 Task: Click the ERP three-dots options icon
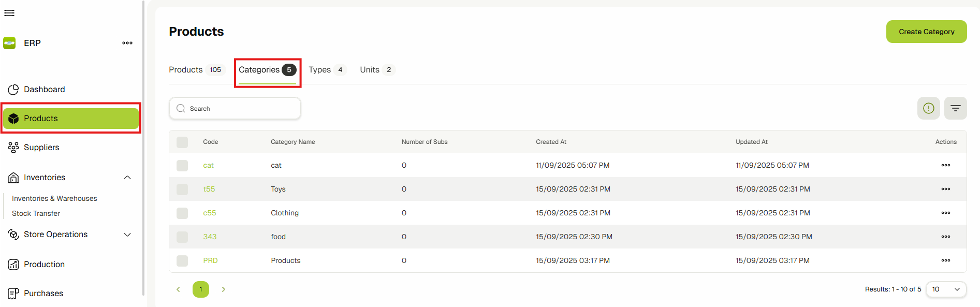click(127, 43)
